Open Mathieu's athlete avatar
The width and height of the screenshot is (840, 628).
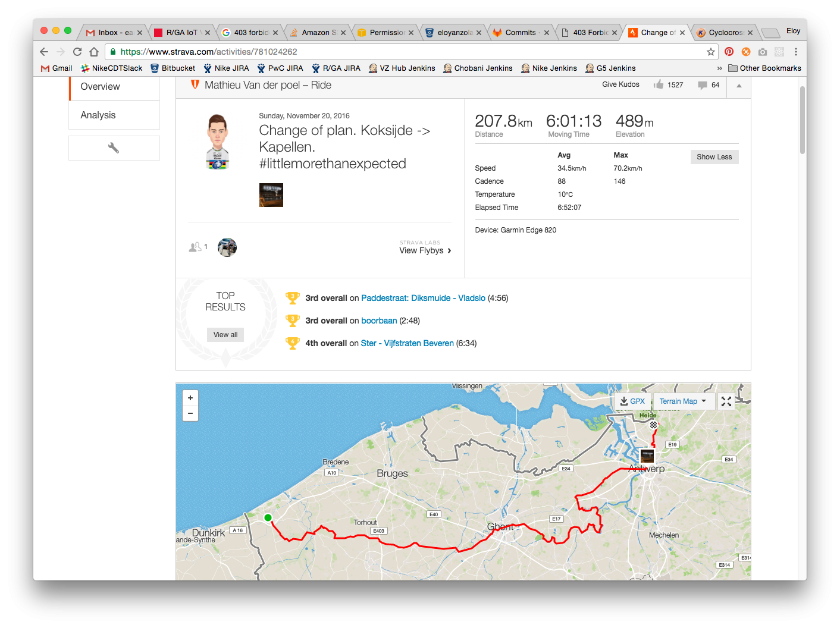pos(218,142)
